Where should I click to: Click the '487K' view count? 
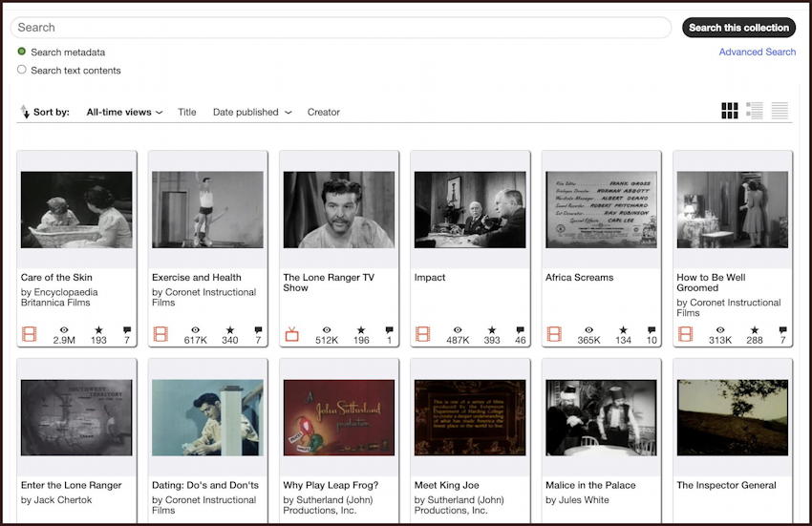(458, 340)
